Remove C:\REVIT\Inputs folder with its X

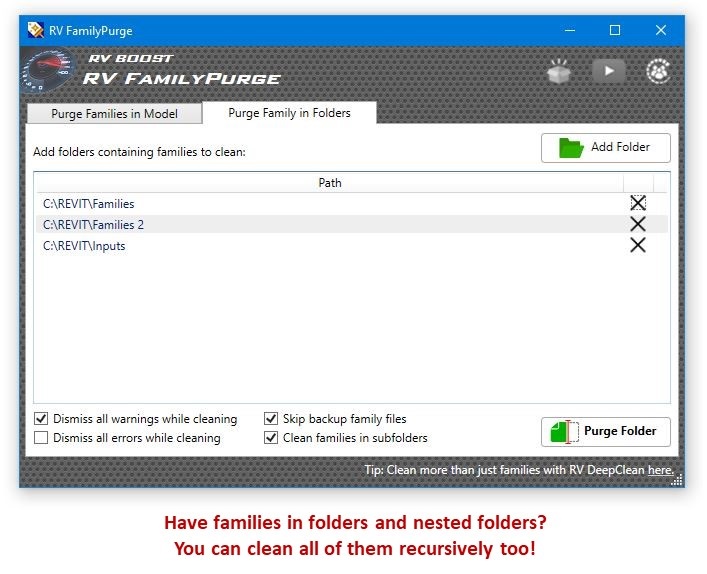(x=638, y=245)
